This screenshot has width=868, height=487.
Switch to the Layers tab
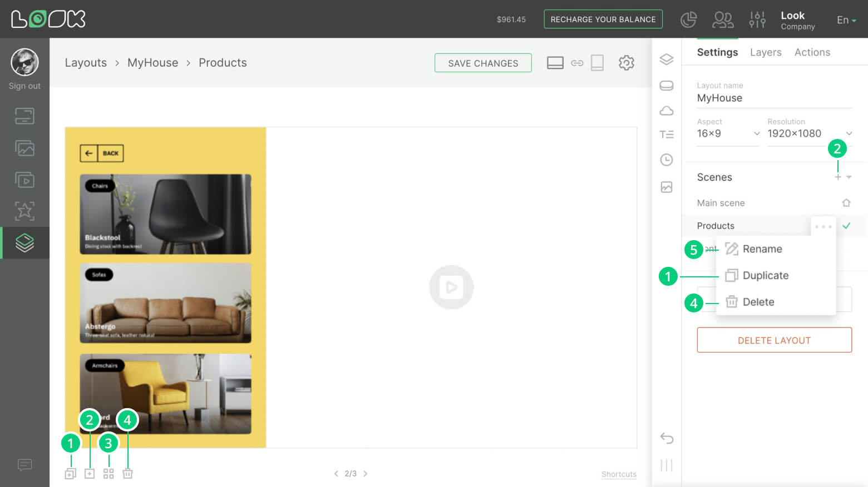click(765, 52)
